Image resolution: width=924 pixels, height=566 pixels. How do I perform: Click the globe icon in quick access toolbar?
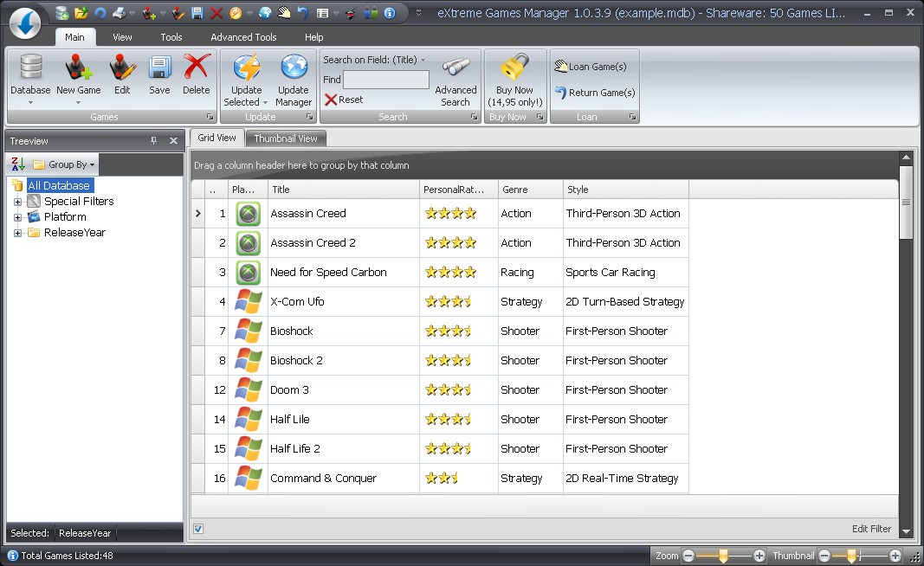265,12
